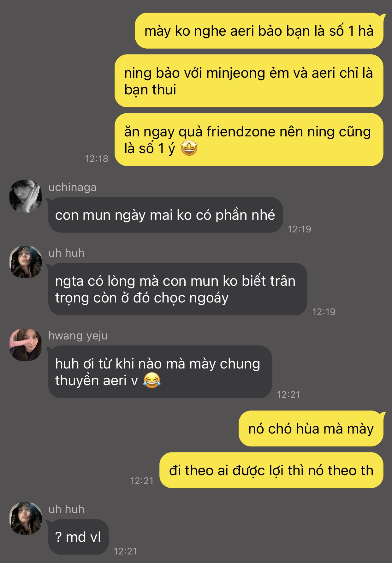Tap the 'ning bảo với minjeong' yellow bubble
Image resolution: width=392 pixels, height=563 pixels.
(x=249, y=81)
